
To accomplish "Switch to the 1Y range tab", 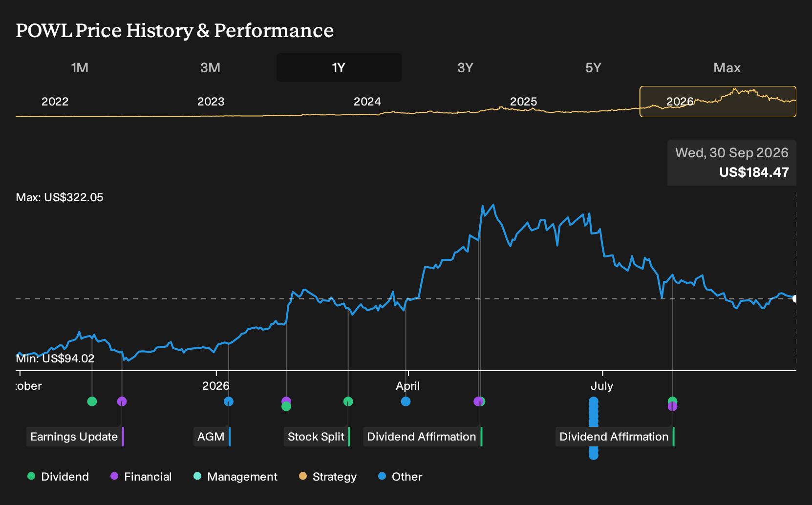I will 339,67.
